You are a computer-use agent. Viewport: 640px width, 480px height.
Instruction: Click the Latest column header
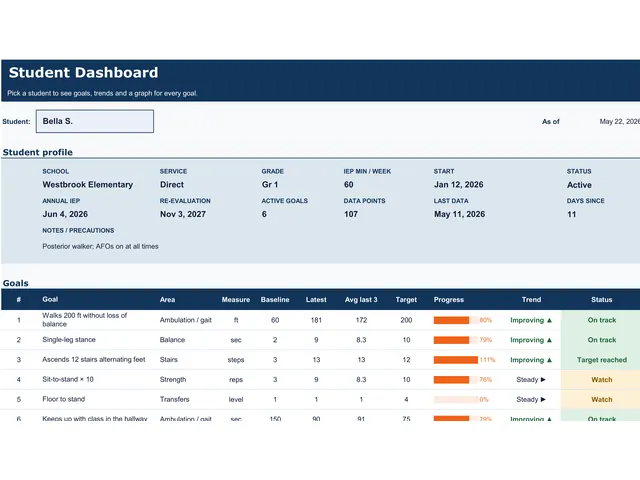point(316,300)
